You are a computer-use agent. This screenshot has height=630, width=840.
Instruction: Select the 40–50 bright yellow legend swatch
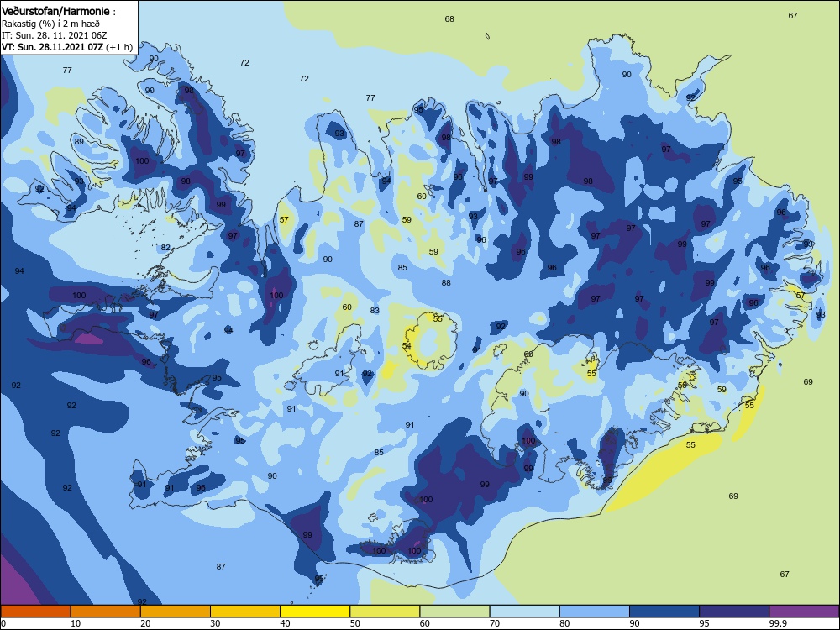tap(315, 612)
